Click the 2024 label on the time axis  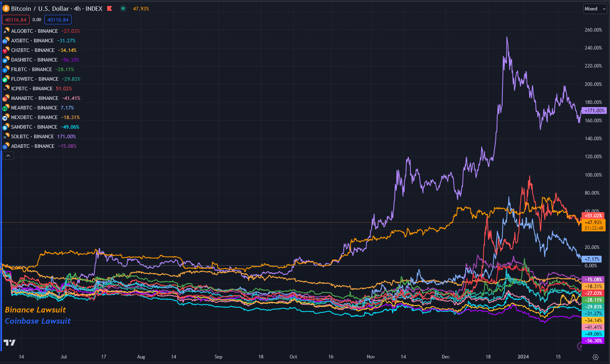[523, 357]
